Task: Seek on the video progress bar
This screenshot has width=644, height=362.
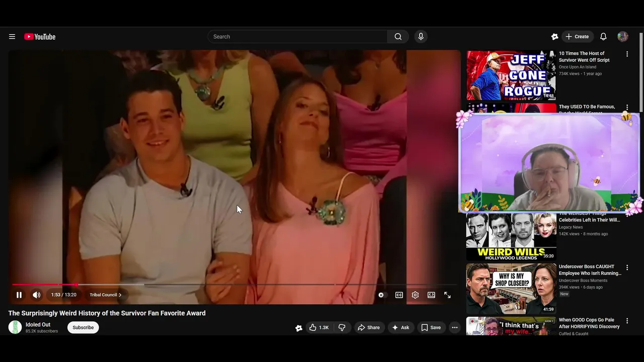Action: [x=234, y=285]
